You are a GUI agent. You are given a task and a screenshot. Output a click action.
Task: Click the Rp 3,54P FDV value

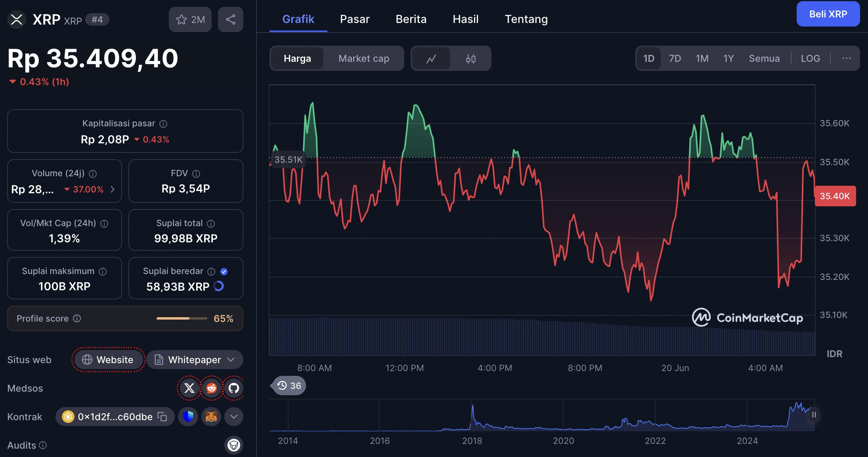pos(185,189)
